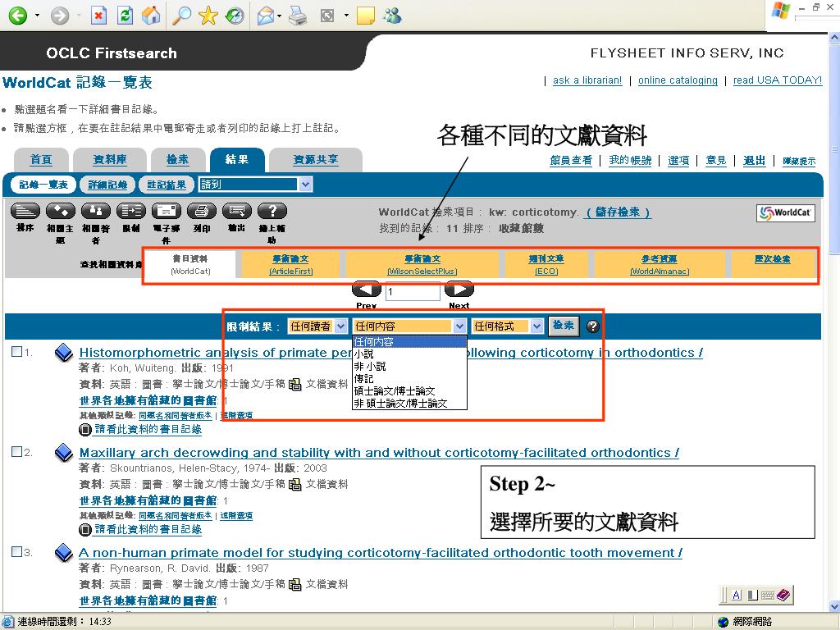This screenshot has height=630, width=840.
Task: Open Messenger people icon in toolbar
Action: 392,16
